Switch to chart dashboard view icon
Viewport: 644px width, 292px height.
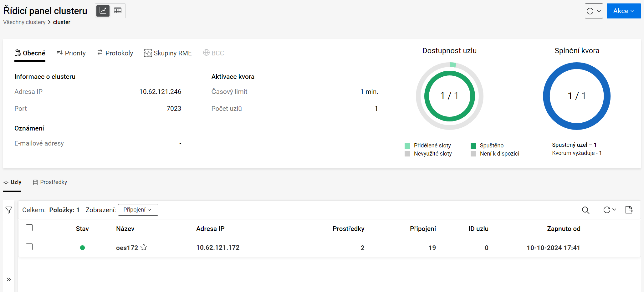point(103,11)
